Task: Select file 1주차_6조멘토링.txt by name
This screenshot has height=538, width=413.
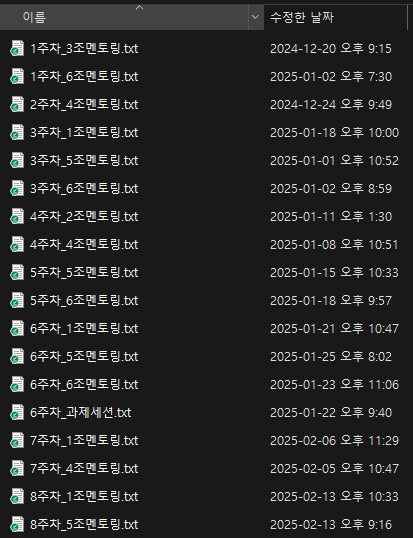Action: point(84,77)
